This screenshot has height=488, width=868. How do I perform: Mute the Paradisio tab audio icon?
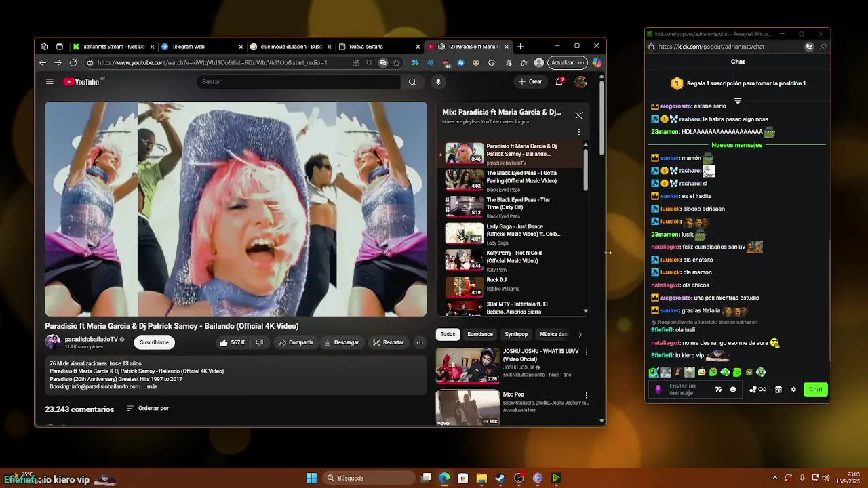(441, 47)
